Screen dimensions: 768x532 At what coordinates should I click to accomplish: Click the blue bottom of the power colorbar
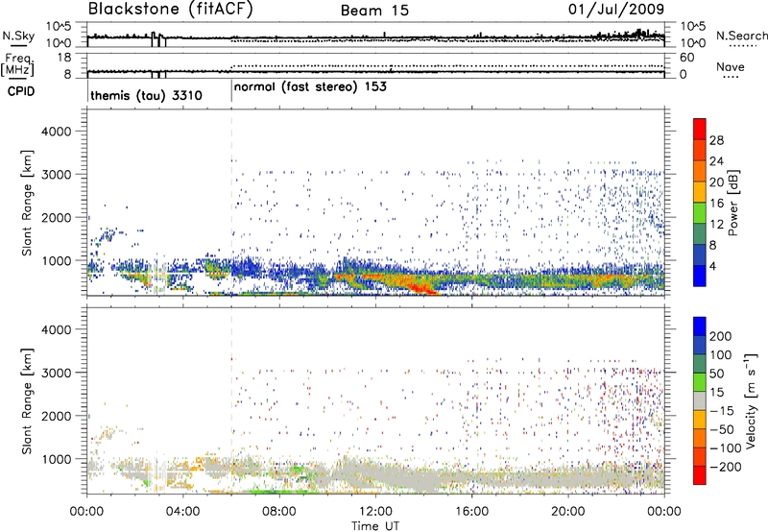(700, 276)
